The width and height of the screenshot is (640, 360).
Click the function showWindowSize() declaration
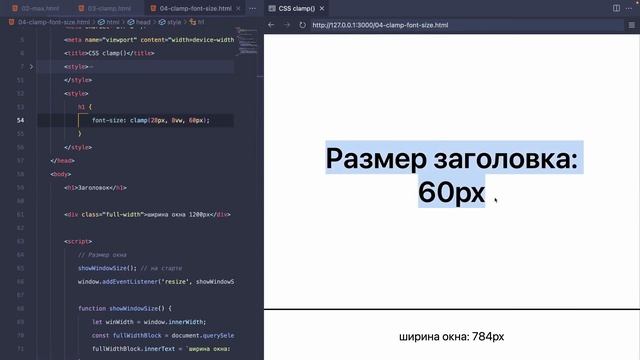pos(125,309)
